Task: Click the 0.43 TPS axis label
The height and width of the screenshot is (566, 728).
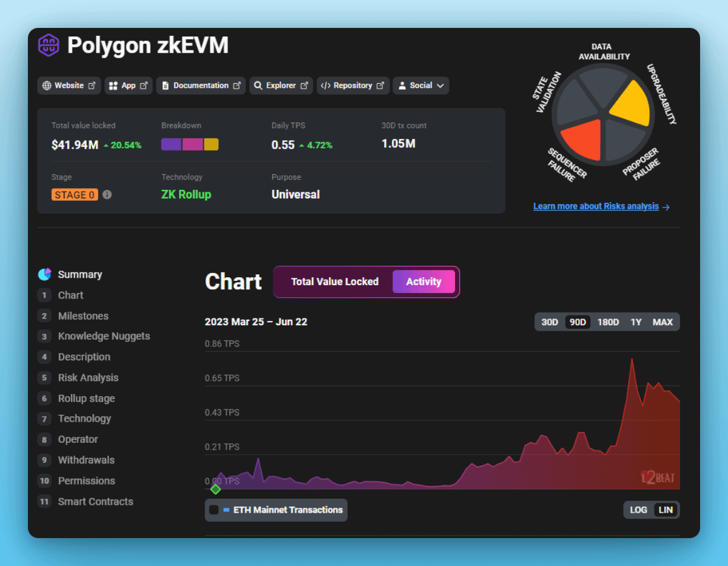Action: pos(222,413)
